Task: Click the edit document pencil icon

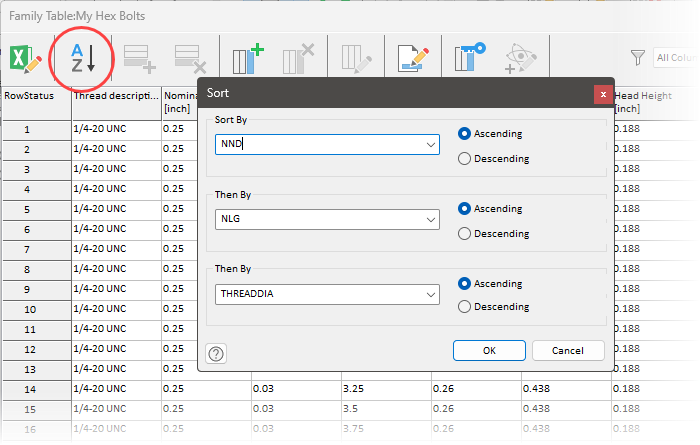Action: click(413, 58)
